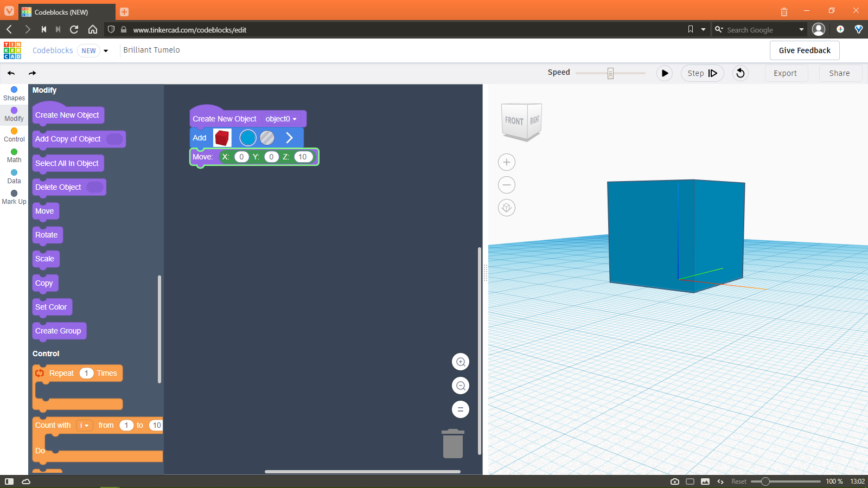Click the Export button
The width and height of the screenshot is (868, 488).
click(x=785, y=73)
